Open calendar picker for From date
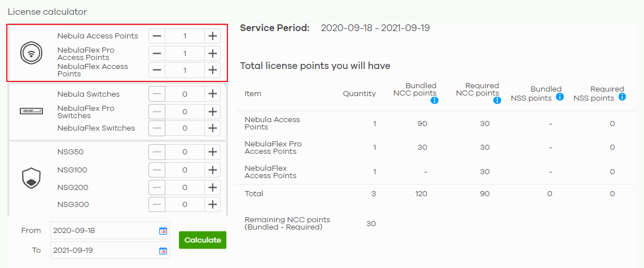Viewport: 644px width, 268px height. tap(163, 231)
